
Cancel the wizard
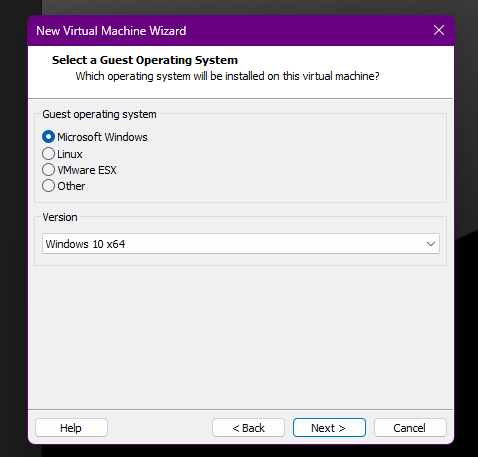[x=410, y=428]
